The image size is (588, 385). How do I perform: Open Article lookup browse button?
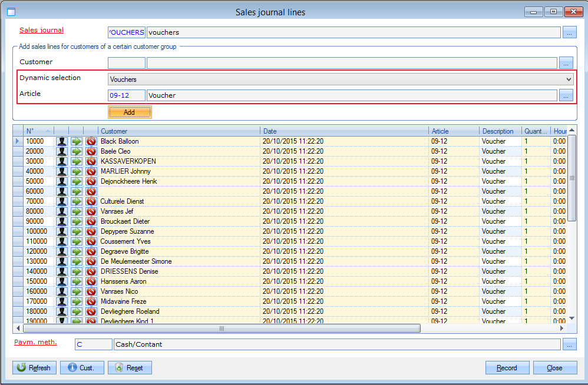[x=566, y=95]
